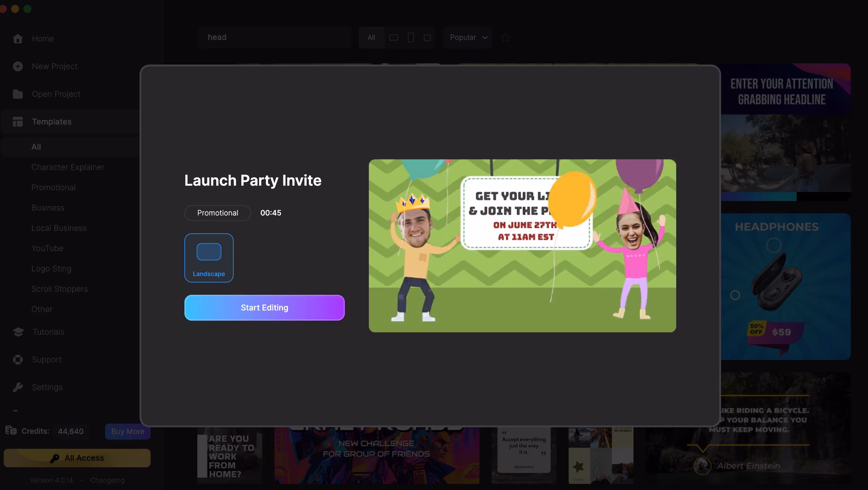Screen dimensions: 868x490
Task: Open the YouTube templates category
Action: coord(47,248)
